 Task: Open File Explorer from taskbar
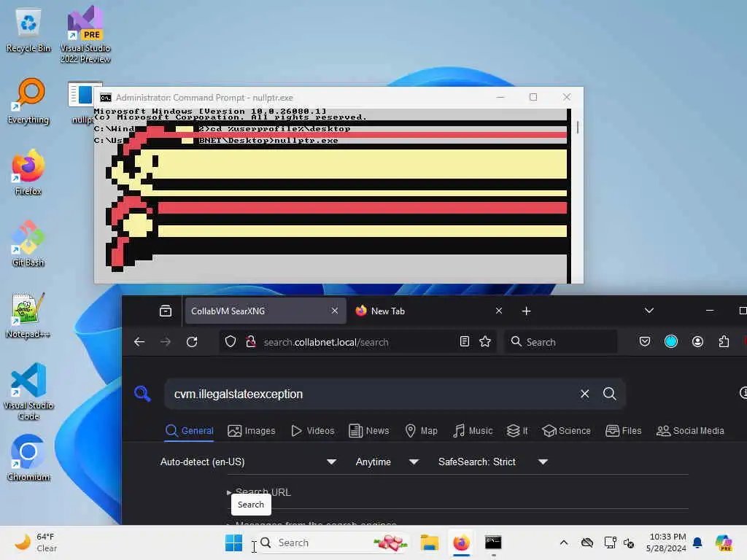point(429,542)
